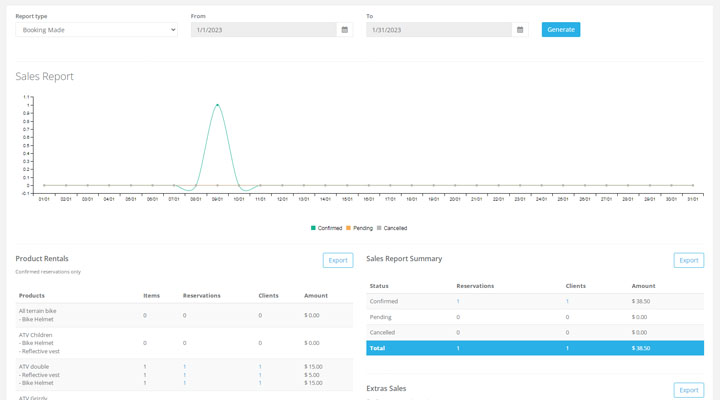This screenshot has width=720, height=400.
Task: Select the Total summary row
Action: [535, 348]
